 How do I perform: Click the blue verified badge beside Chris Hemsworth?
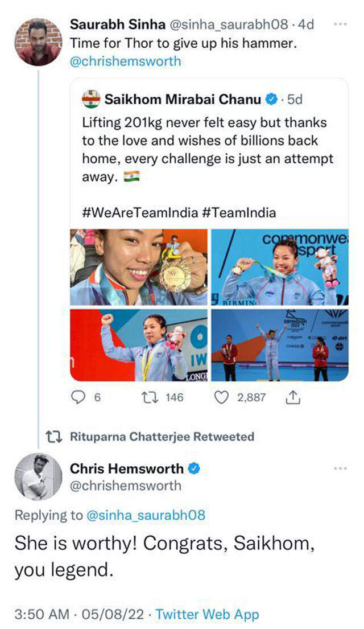coord(195,468)
